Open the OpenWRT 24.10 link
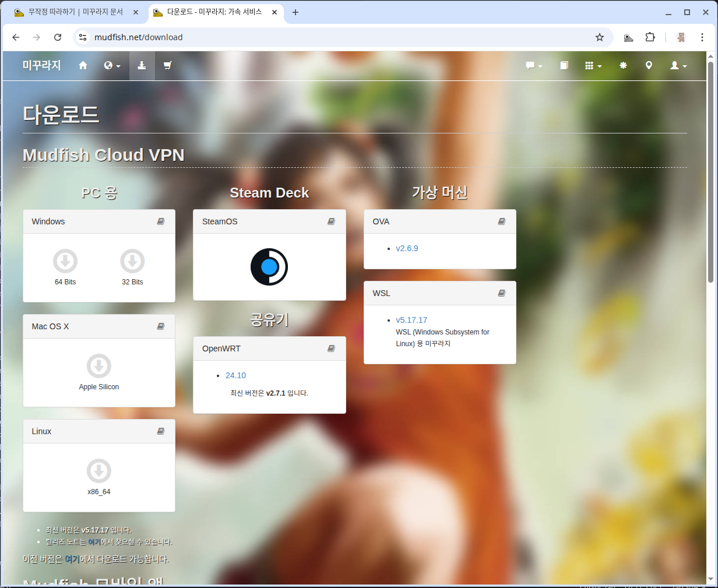 [235, 375]
